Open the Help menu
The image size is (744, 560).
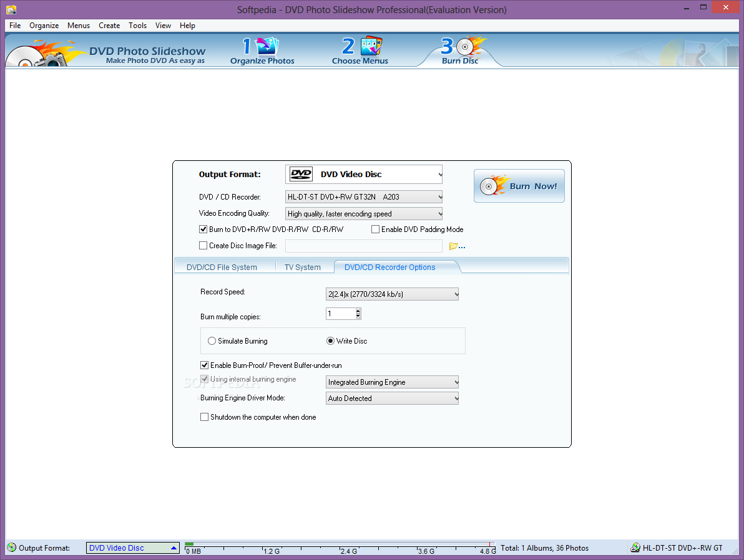187,26
